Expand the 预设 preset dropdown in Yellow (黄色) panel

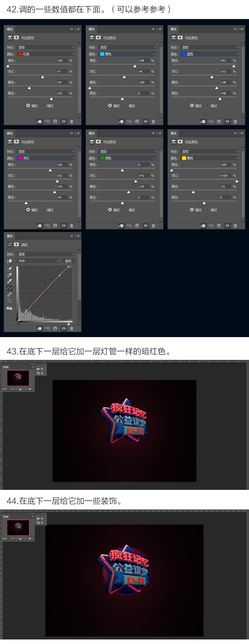point(209,151)
